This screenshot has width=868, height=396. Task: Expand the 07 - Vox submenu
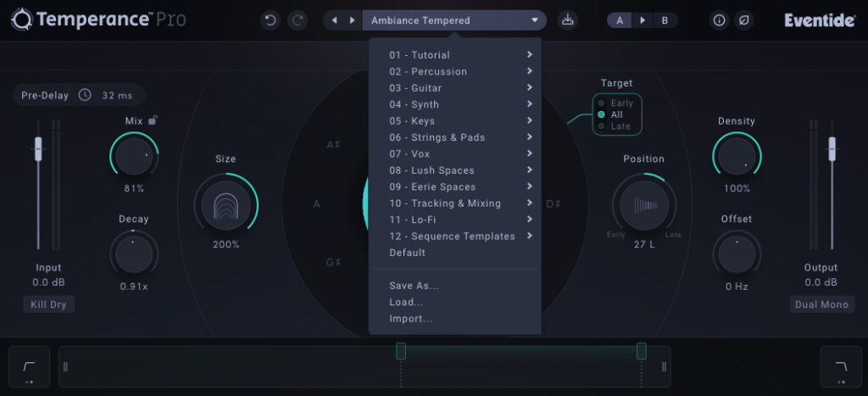pyautogui.click(x=454, y=154)
